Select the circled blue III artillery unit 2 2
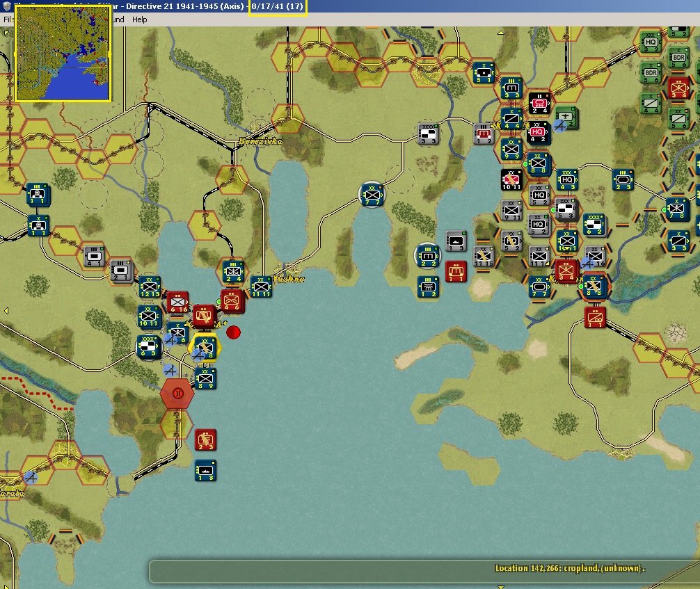The width and height of the screenshot is (700, 589). [428, 256]
